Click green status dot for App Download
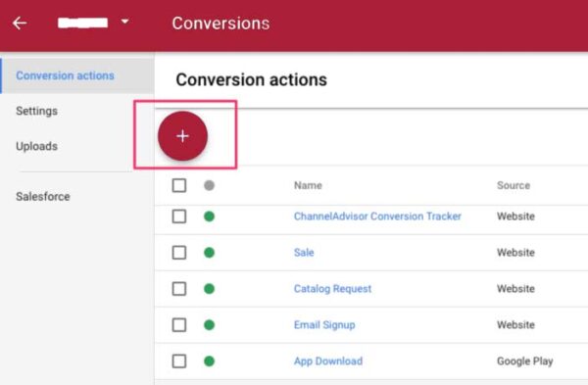 [x=210, y=361]
